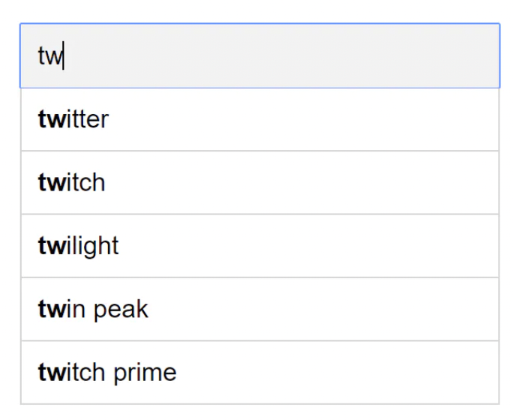The height and width of the screenshot is (420, 513).
Task: Click the first autocomplete result, twitter
Action: (259, 119)
